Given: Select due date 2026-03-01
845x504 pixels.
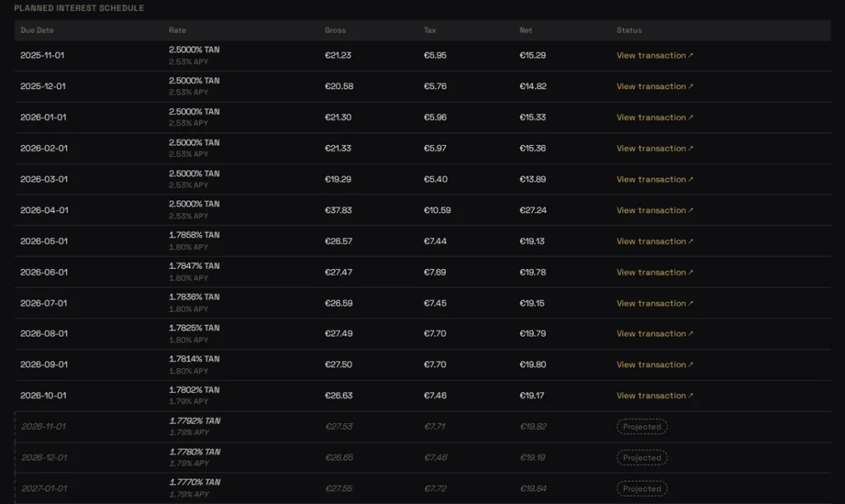Looking at the screenshot, I should [45, 179].
